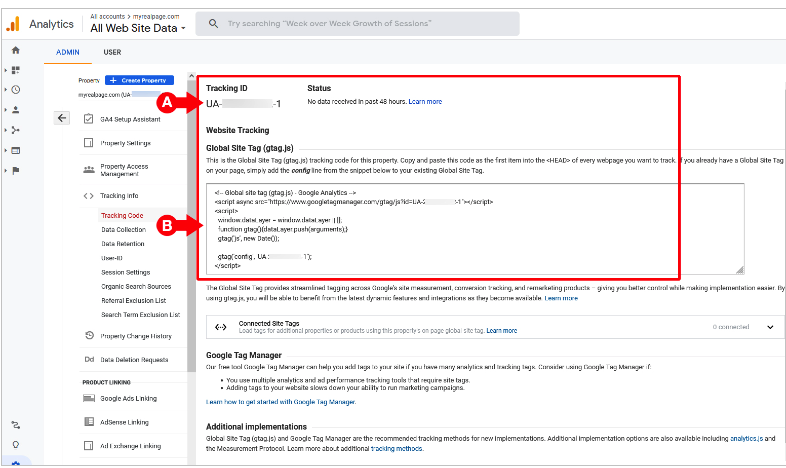Click inside the Analytics search field
The image size is (786, 468).
tap(357, 24)
